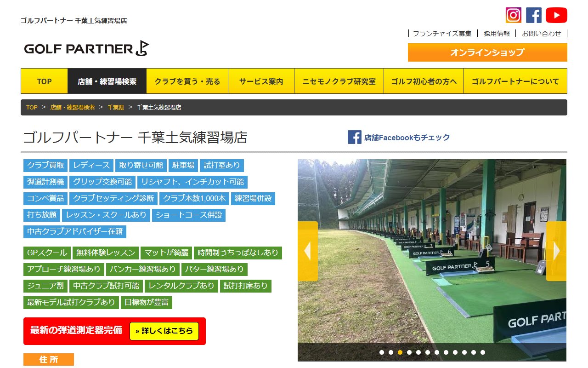This screenshot has height=368, width=588.
Task: Select クラブを買う・売る navigation tab
Action: [187, 81]
